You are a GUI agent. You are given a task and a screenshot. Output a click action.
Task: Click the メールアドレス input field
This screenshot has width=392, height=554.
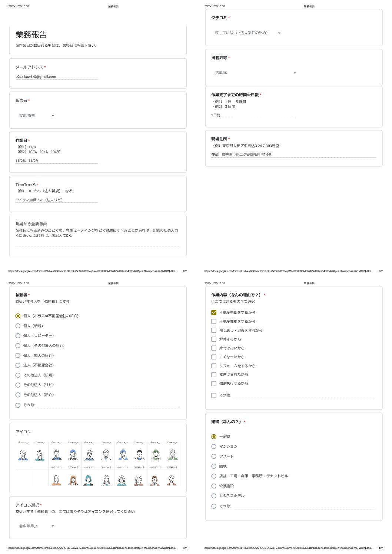pos(57,77)
